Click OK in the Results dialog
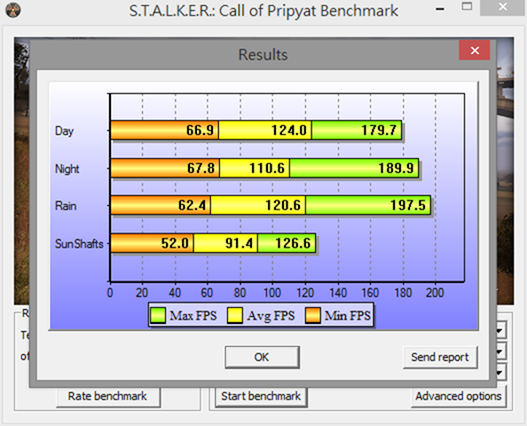Screen dimensions: 527x426 [x=262, y=357]
